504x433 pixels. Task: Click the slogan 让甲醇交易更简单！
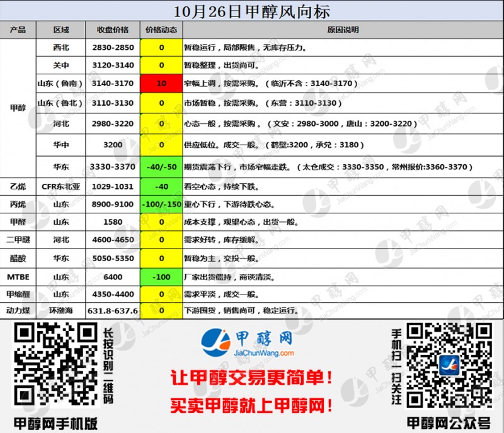[251, 378]
